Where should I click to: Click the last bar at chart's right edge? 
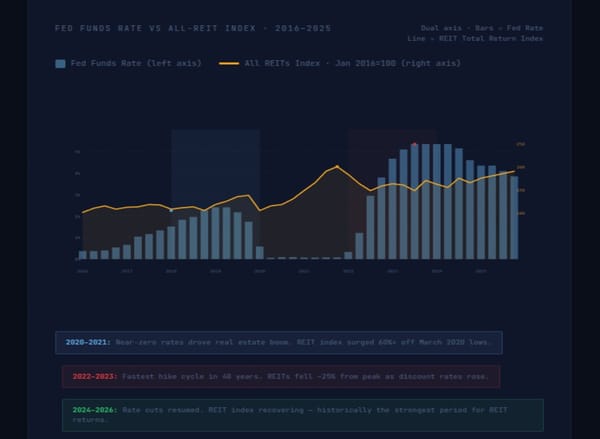coord(514,218)
